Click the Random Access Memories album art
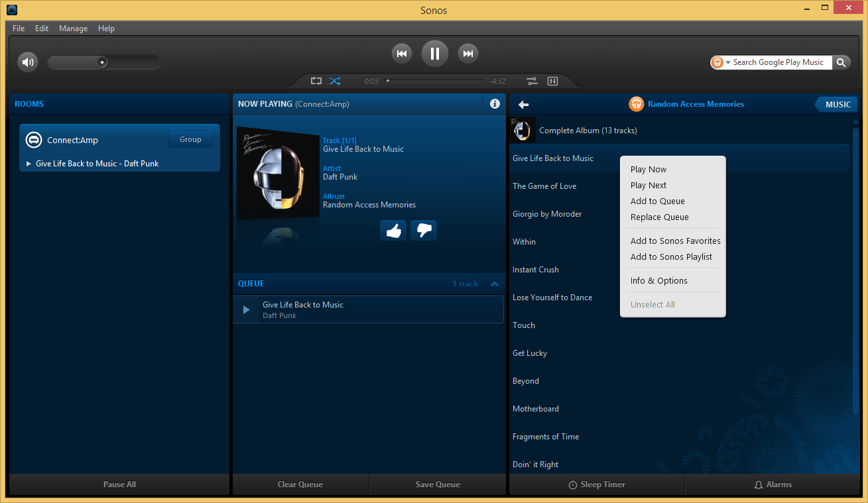This screenshot has width=868, height=503. coord(278,173)
